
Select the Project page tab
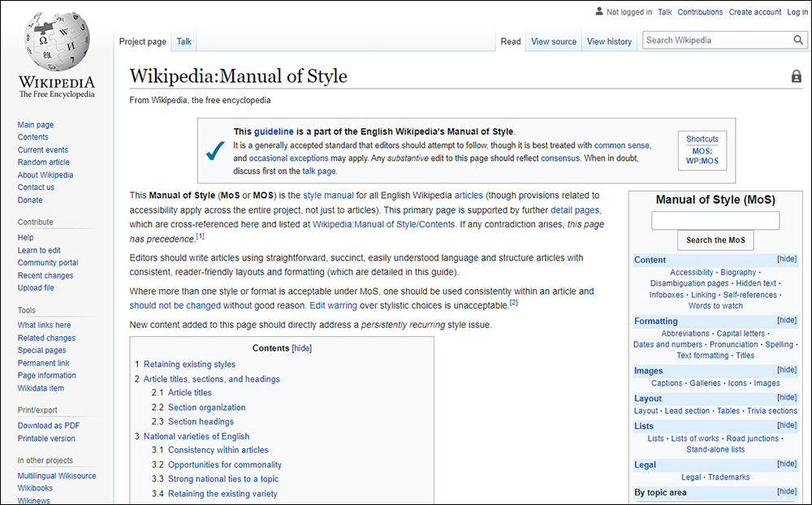click(x=142, y=41)
